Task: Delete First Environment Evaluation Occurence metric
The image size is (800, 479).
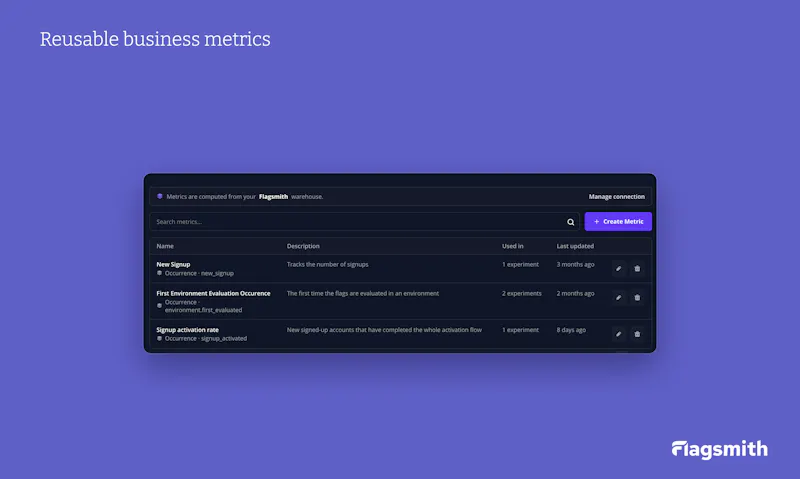Action: click(637, 297)
